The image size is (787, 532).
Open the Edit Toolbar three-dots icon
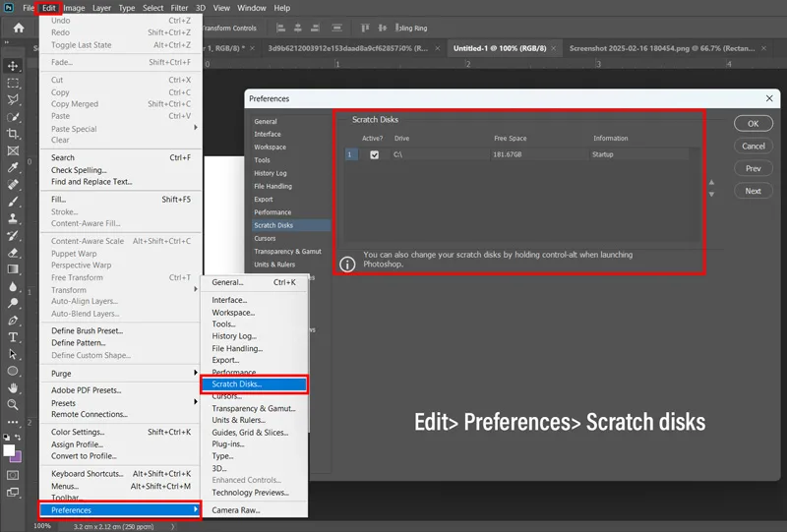[13, 422]
